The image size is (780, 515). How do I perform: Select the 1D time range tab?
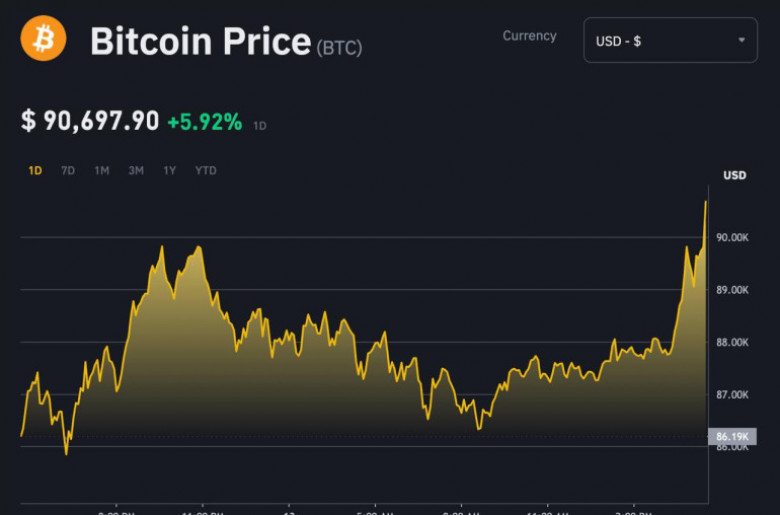click(x=35, y=171)
